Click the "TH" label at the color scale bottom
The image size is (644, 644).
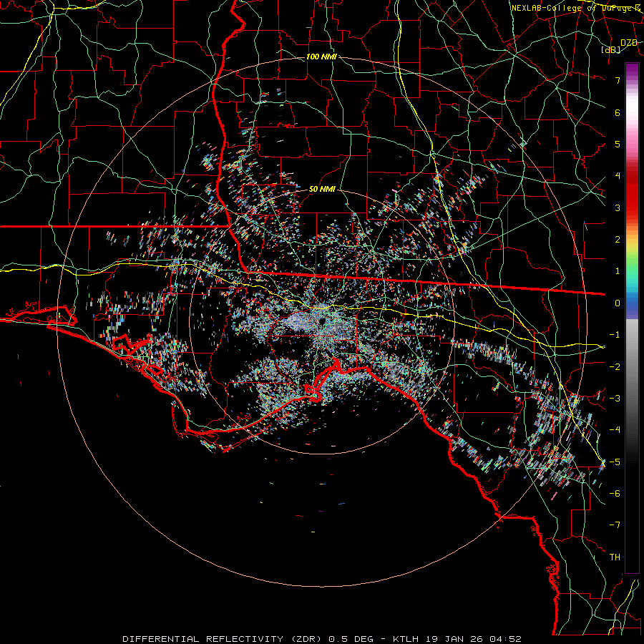pyautogui.click(x=615, y=557)
